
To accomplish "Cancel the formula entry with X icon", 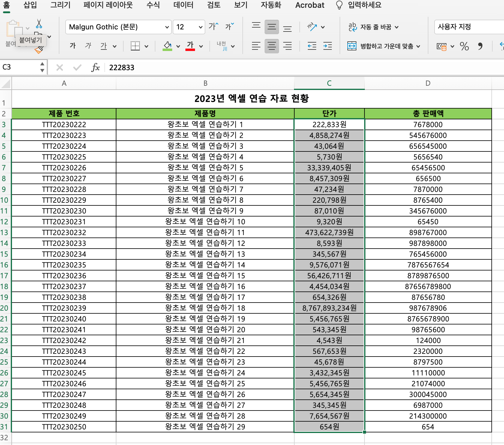I will [60, 67].
